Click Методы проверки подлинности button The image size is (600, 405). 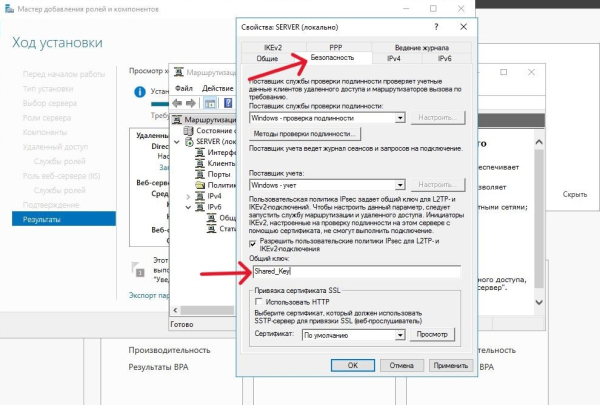click(x=305, y=134)
